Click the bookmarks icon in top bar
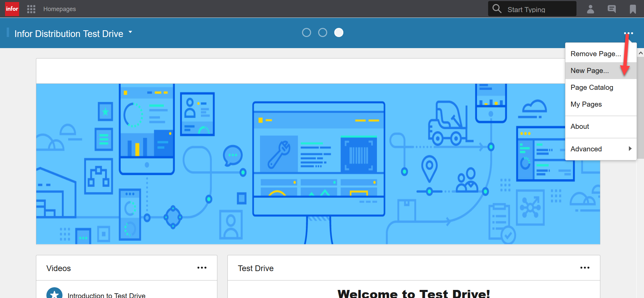644x298 pixels. (633, 9)
